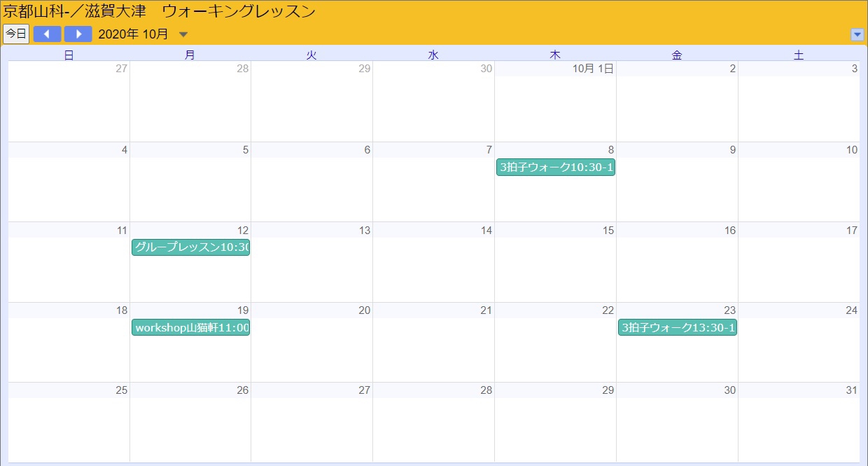Select the 2020年 10月 date label

[133, 34]
